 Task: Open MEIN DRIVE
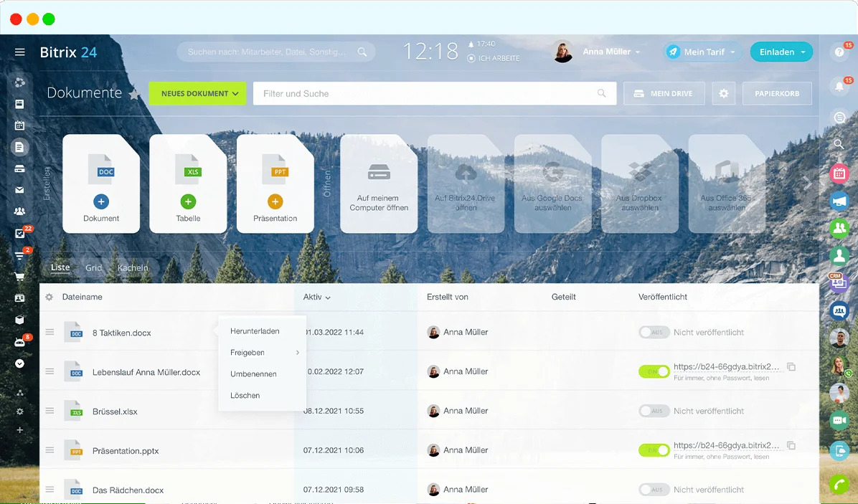(x=664, y=93)
